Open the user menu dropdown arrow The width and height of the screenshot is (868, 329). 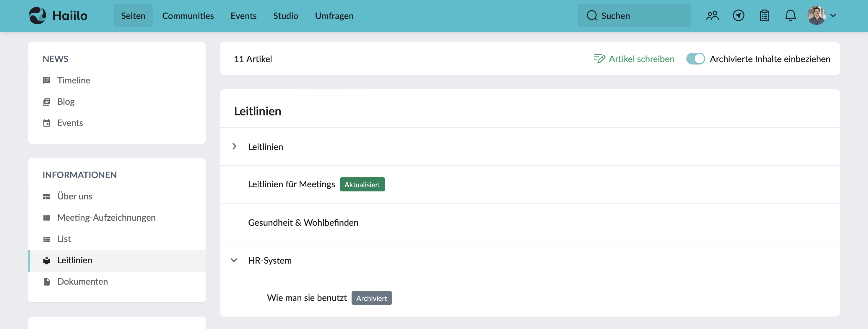tap(833, 15)
